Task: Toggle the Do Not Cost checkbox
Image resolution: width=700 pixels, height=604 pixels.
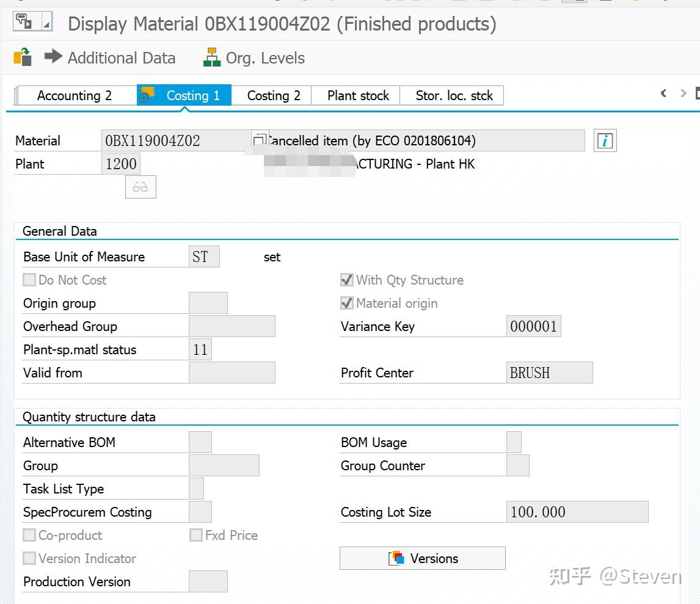Action: [x=29, y=280]
